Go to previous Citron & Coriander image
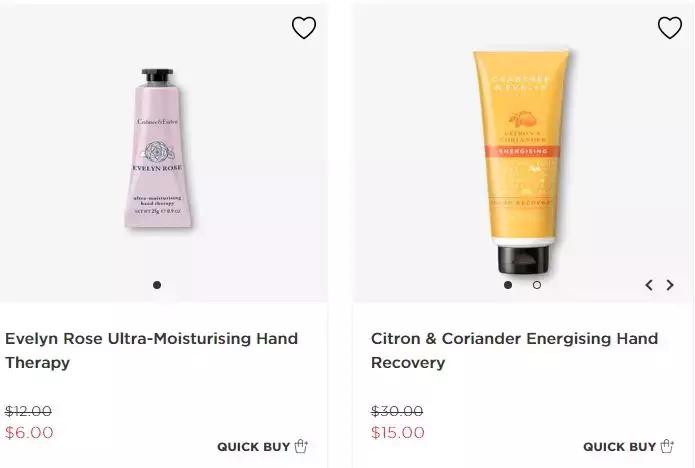The width and height of the screenshot is (695, 468). tap(649, 285)
